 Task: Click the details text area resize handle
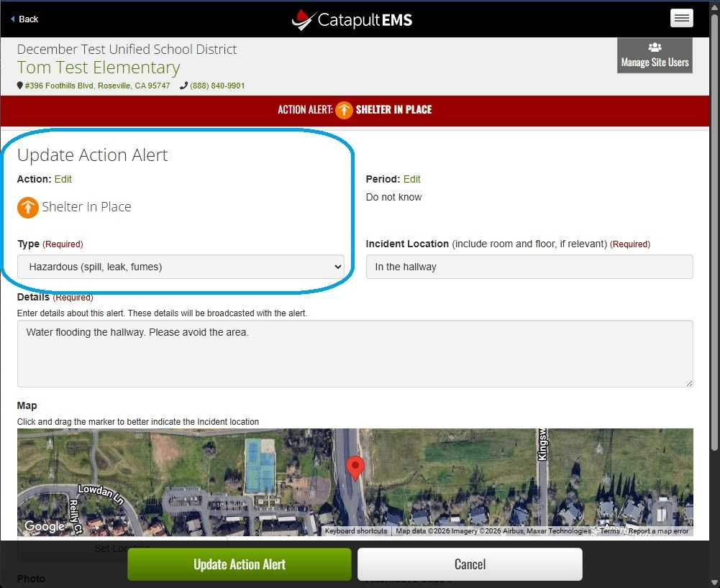tap(689, 383)
